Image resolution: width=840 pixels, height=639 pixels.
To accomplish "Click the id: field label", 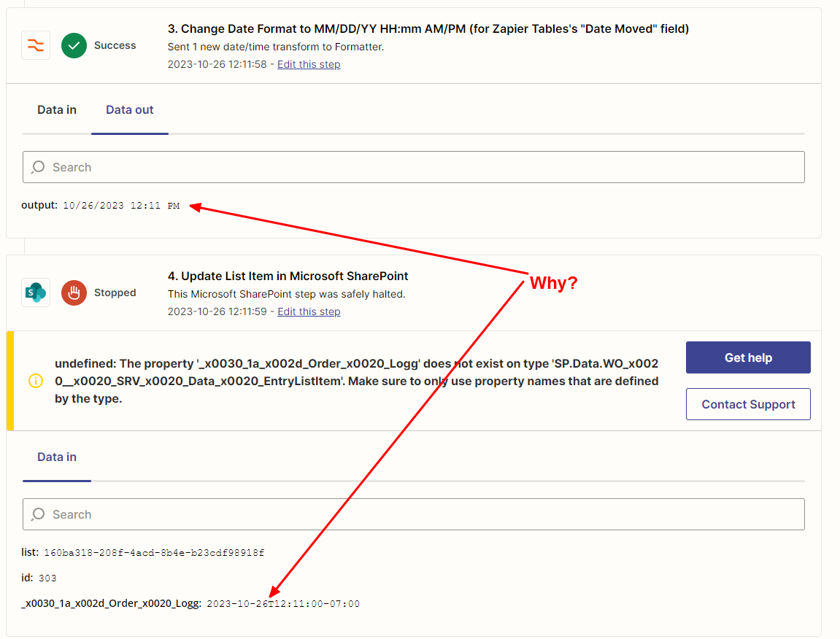I will click(x=27, y=578).
